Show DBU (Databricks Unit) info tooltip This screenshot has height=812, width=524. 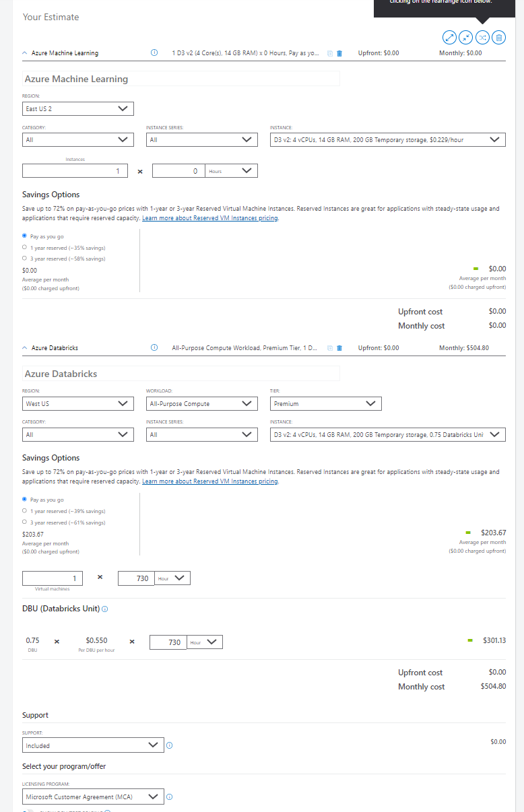105,609
